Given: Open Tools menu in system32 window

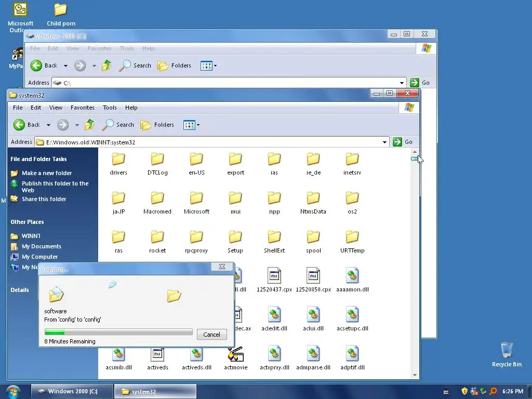Looking at the screenshot, I should click(x=110, y=108).
